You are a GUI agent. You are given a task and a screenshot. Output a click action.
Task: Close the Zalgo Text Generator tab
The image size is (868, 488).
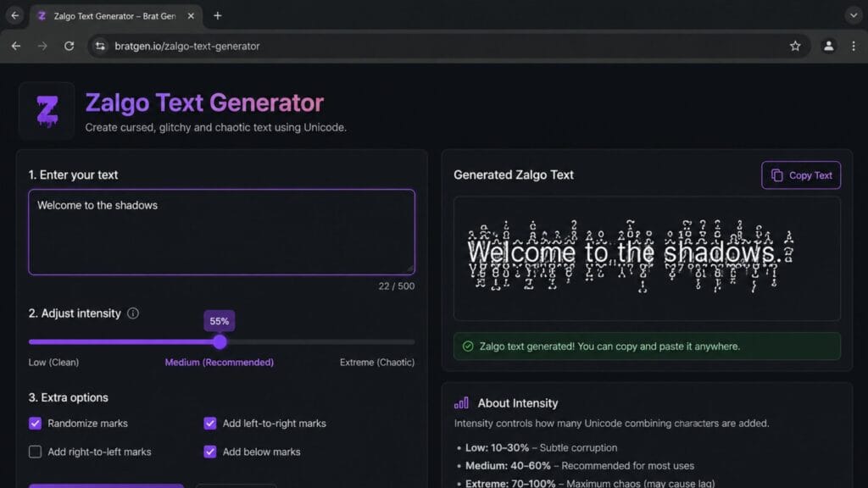click(191, 16)
